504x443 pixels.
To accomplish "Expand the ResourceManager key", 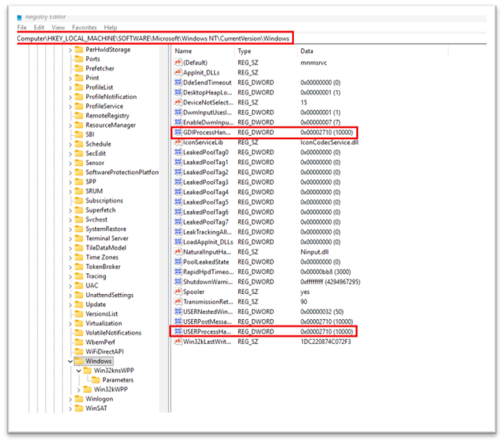I will (70, 125).
